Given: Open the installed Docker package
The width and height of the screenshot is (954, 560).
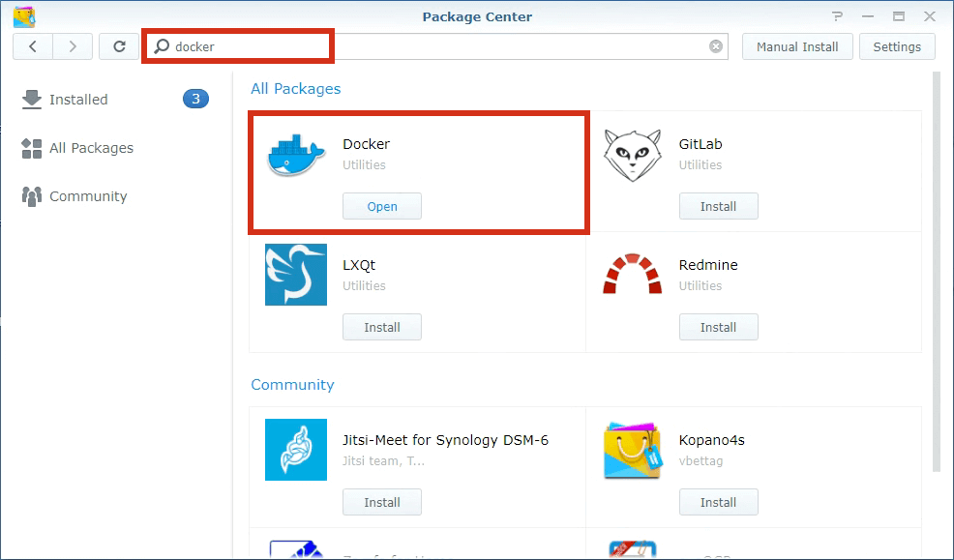Looking at the screenshot, I should point(382,206).
